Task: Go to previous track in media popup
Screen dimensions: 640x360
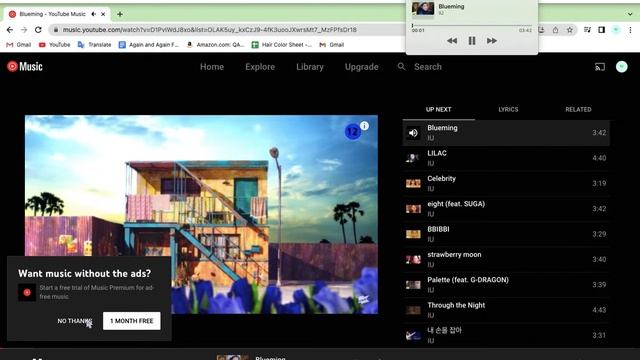Action: [x=452, y=41]
